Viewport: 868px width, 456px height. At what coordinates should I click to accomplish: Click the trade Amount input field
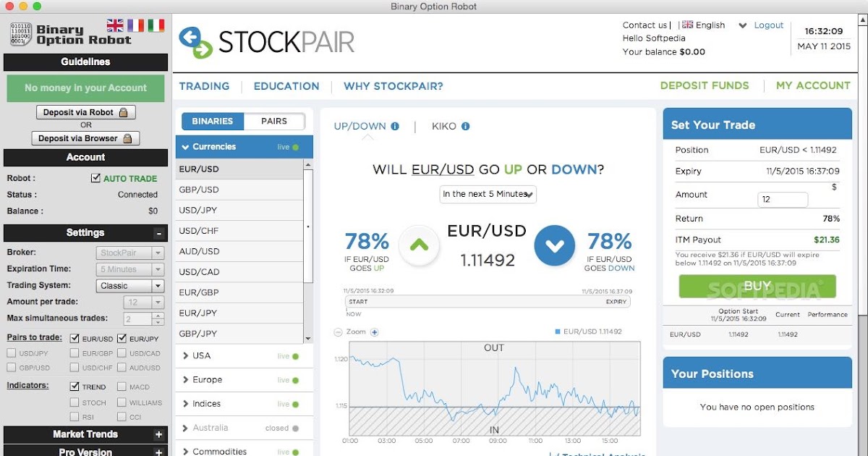point(783,200)
